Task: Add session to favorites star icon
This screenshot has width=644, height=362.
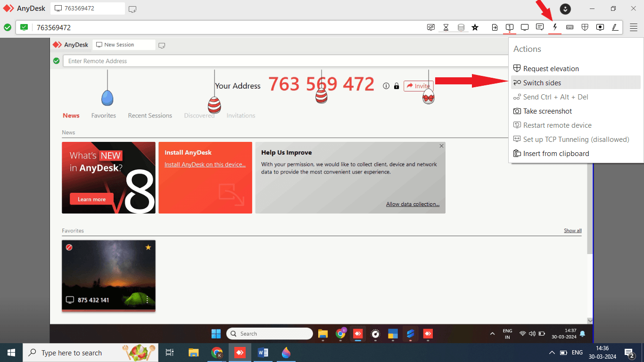Action: (x=475, y=27)
